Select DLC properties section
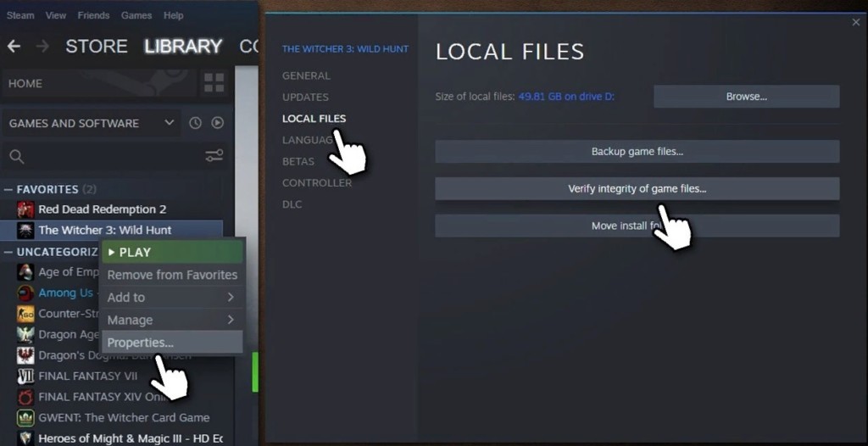The height and width of the screenshot is (446, 868). tap(292, 204)
